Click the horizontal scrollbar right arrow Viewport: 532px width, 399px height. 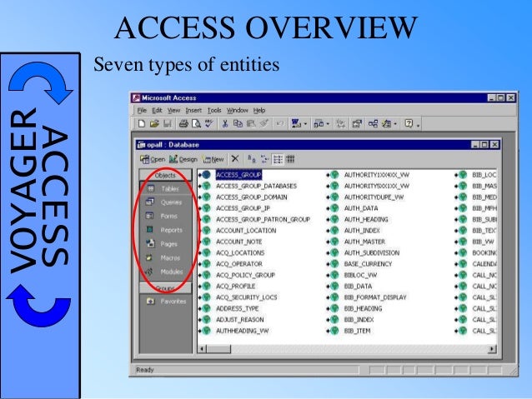(x=492, y=348)
